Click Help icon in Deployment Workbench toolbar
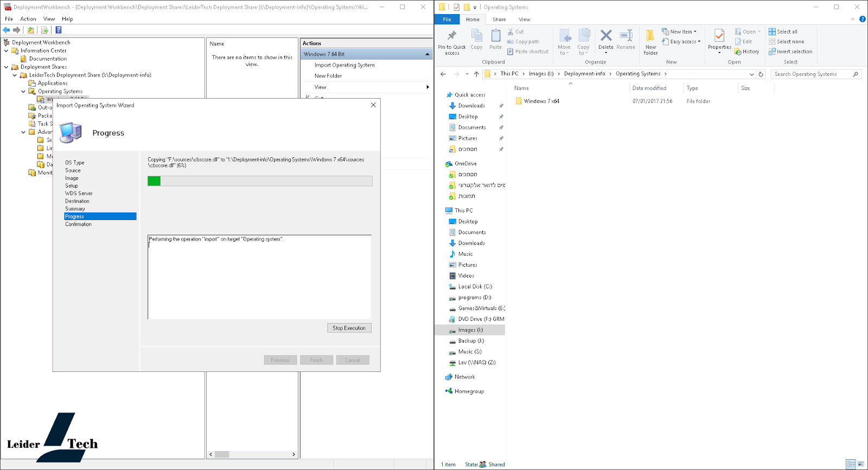This screenshot has width=868, height=470. [x=59, y=30]
